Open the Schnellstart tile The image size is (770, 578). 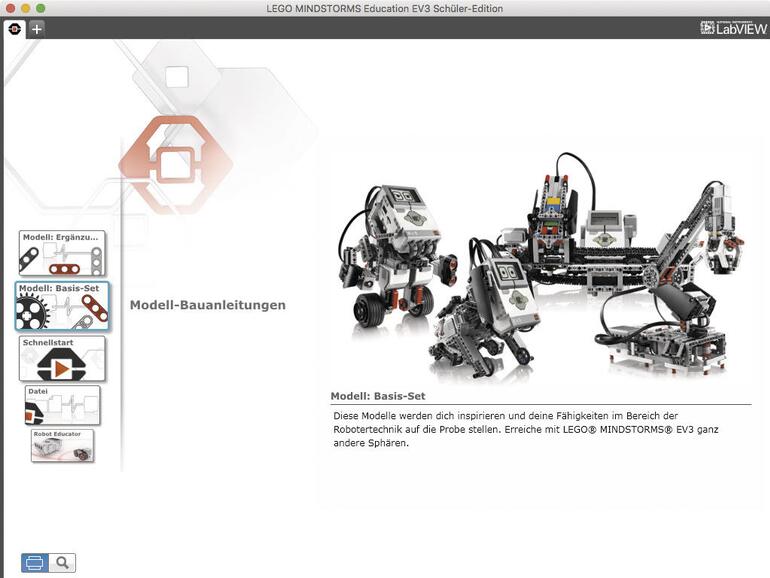coord(62,358)
